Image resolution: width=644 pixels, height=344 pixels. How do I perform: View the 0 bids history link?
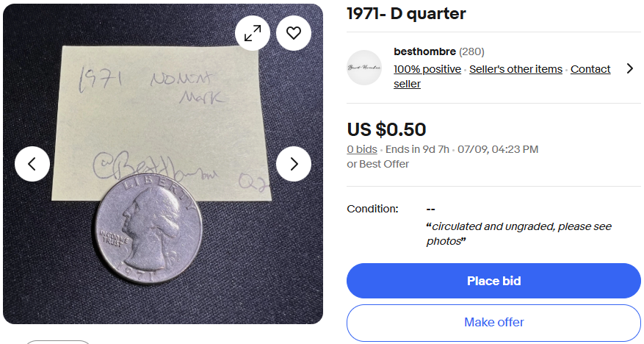click(362, 149)
